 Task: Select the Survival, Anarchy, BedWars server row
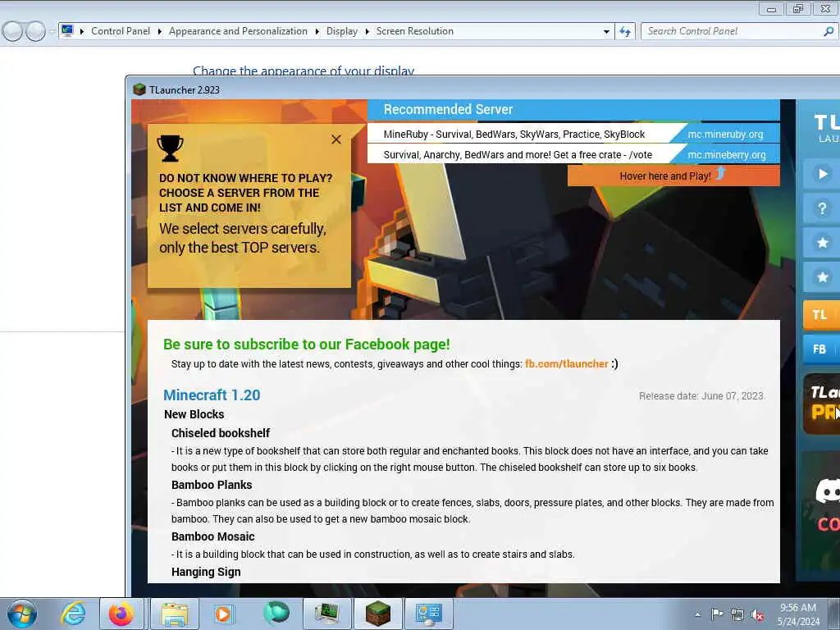click(518, 155)
